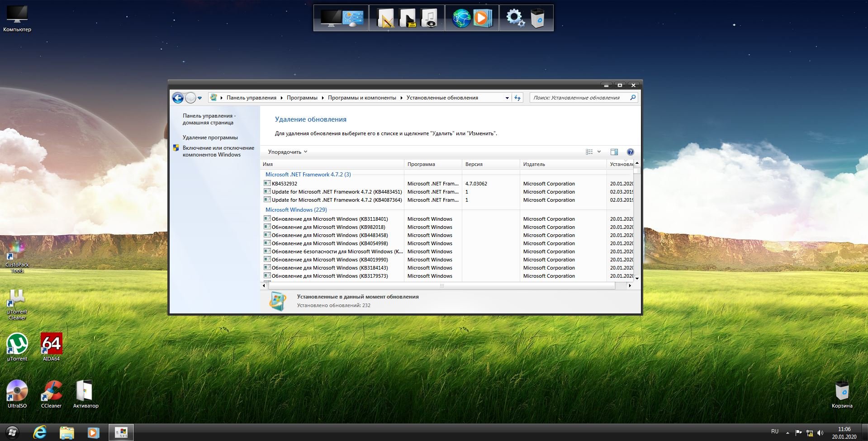Click vertical scrollbar down arrow
The image size is (868, 441).
(637, 278)
